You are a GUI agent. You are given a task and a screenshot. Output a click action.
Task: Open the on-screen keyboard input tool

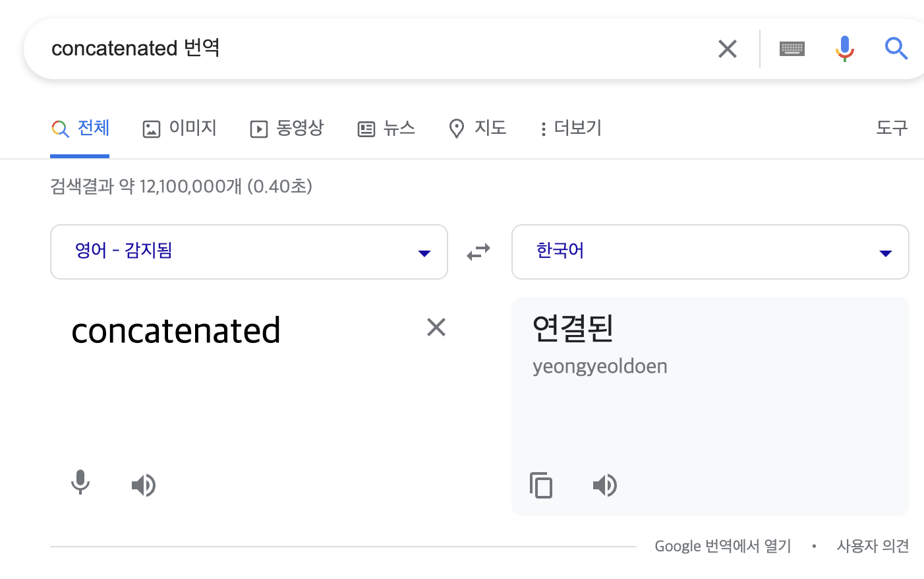click(x=792, y=49)
